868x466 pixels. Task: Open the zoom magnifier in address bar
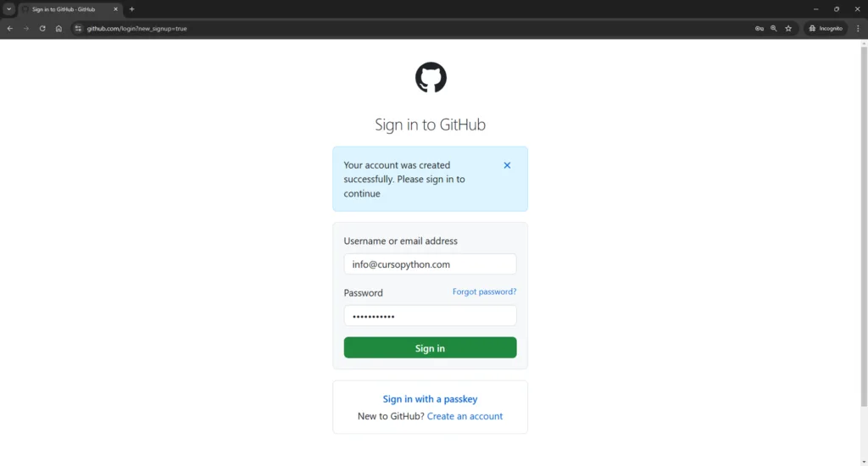773,28
